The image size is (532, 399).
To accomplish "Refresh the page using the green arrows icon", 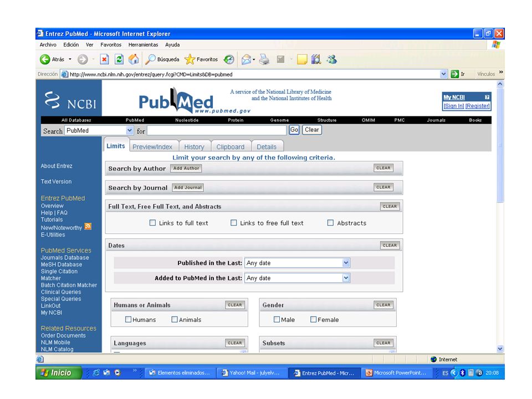I will coord(119,59).
